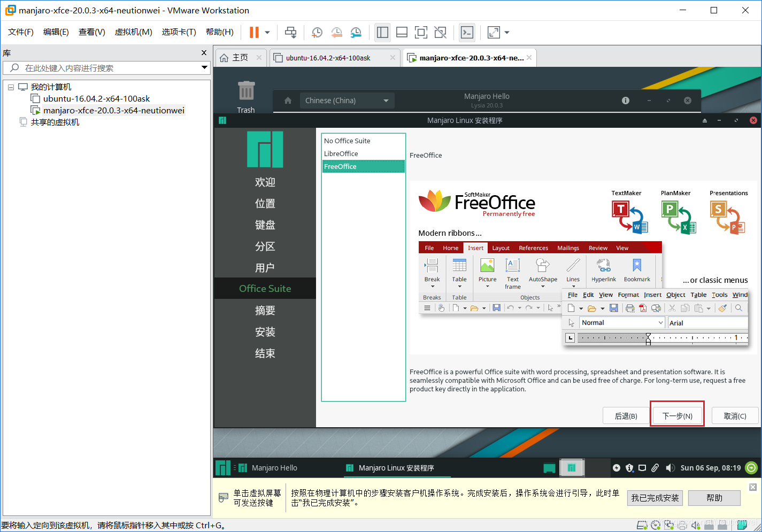The height and width of the screenshot is (532, 762).
Task: Open the power options dropdown arrow next to pause
Action: click(267, 33)
